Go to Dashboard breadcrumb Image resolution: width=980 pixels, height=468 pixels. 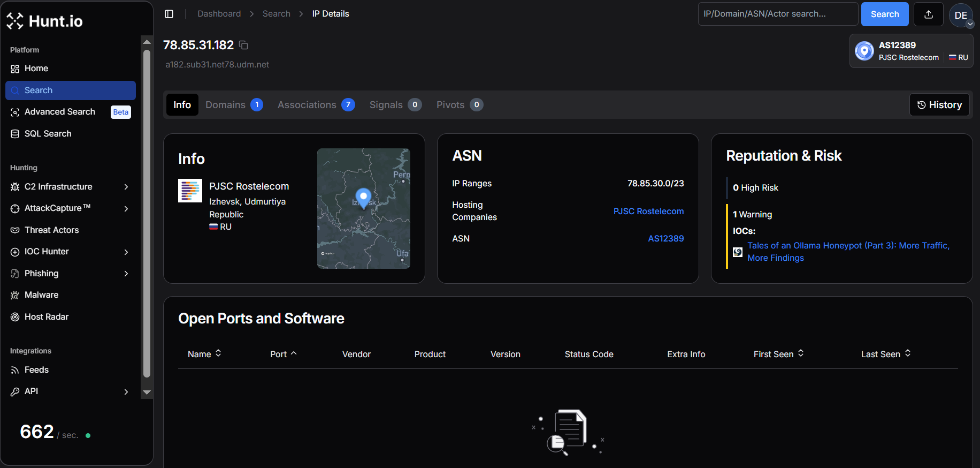click(x=219, y=14)
